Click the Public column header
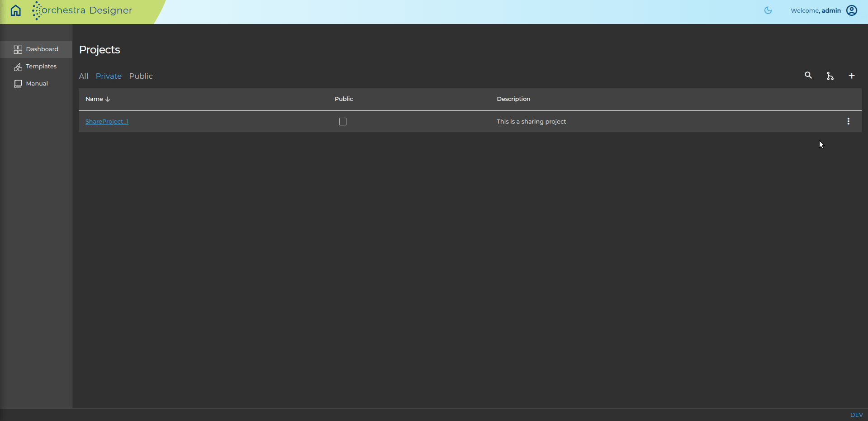 click(x=344, y=99)
